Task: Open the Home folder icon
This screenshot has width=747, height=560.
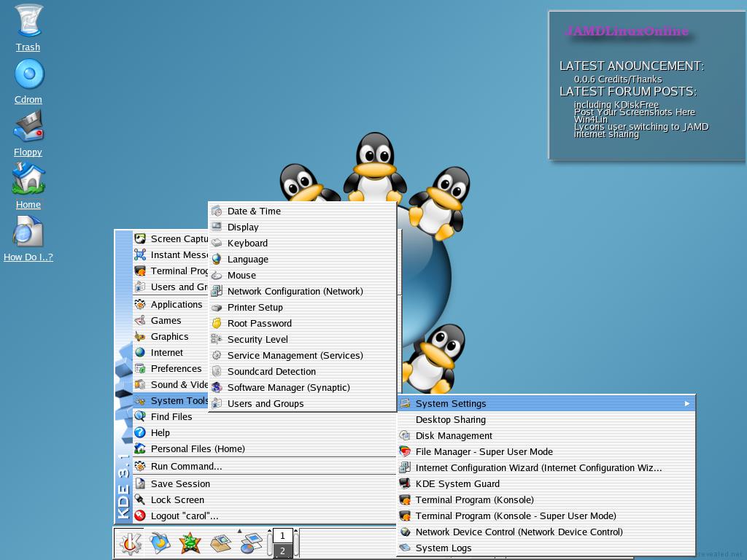Action: pyautogui.click(x=28, y=179)
